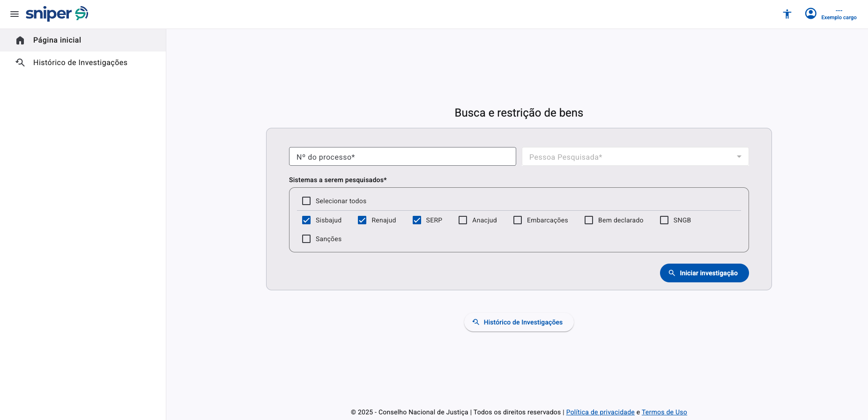Click the home icon in sidebar
The height and width of the screenshot is (420, 868).
click(x=20, y=40)
